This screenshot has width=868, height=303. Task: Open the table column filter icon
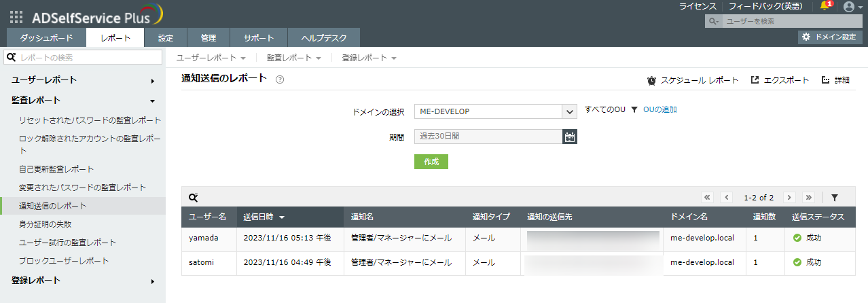tap(835, 198)
